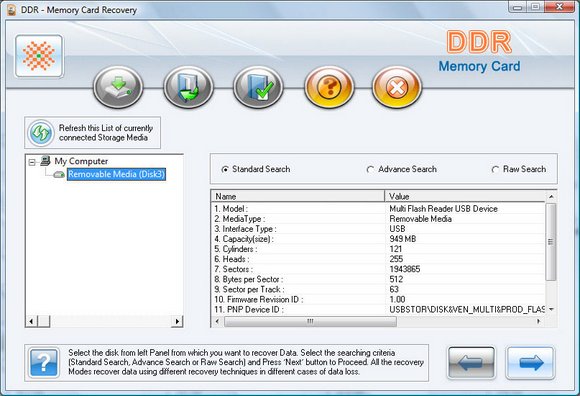Click tree panel scroll right arrow
The width and height of the screenshot is (580, 396).
tap(177, 321)
